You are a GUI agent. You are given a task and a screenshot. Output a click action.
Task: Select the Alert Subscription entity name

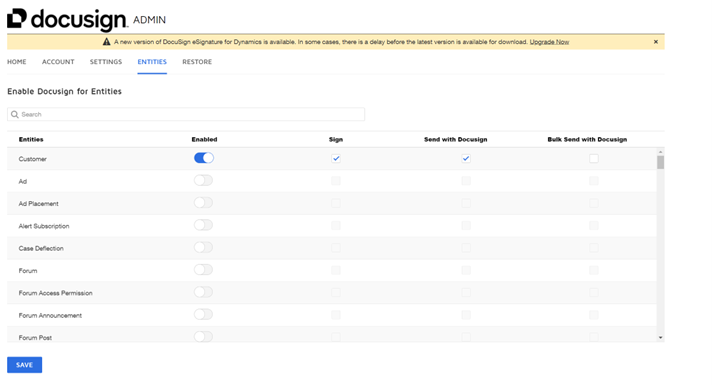(44, 226)
